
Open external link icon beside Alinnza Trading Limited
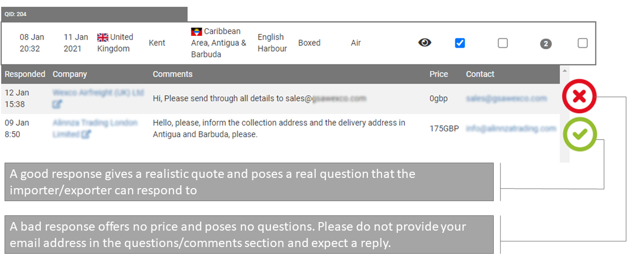click(x=86, y=134)
